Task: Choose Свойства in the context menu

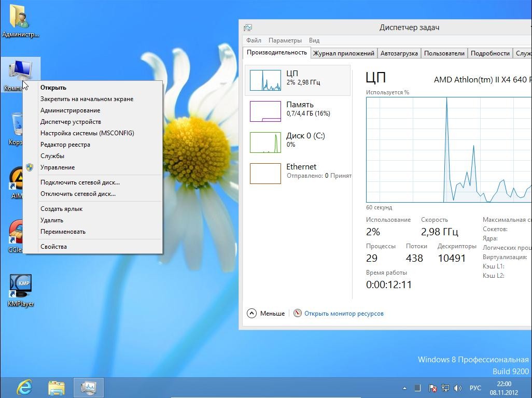Action: [x=53, y=247]
